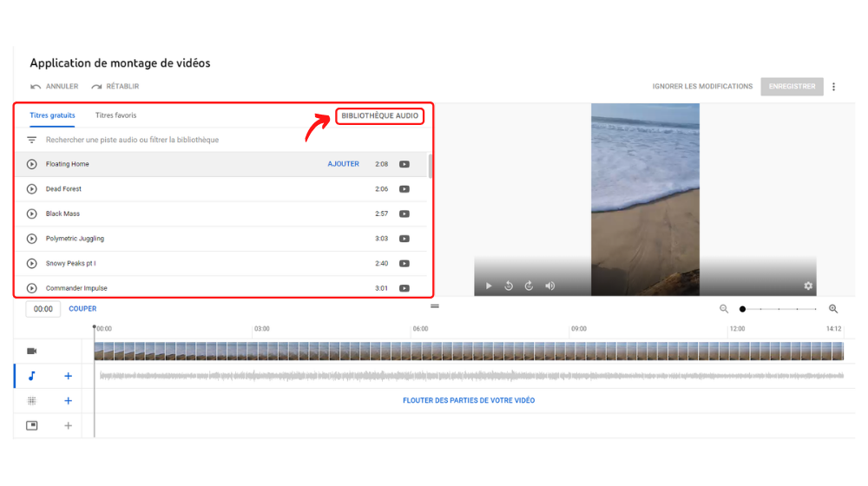Add a blur with plus icon

pyautogui.click(x=68, y=401)
